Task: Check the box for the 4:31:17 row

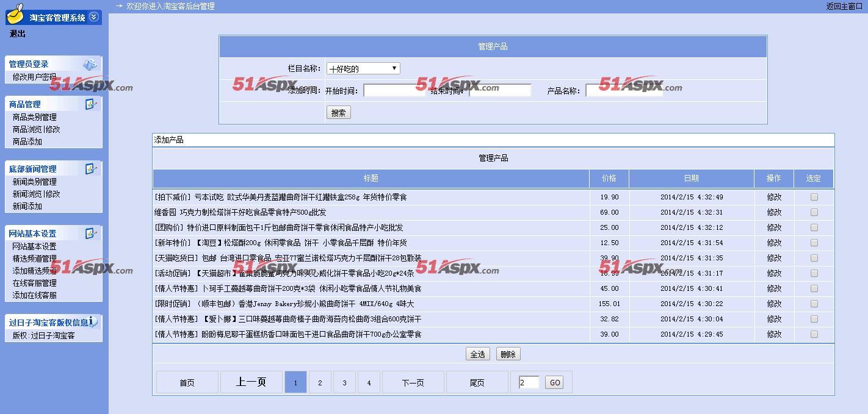Action: pyautogui.click(x=814, y=273)
